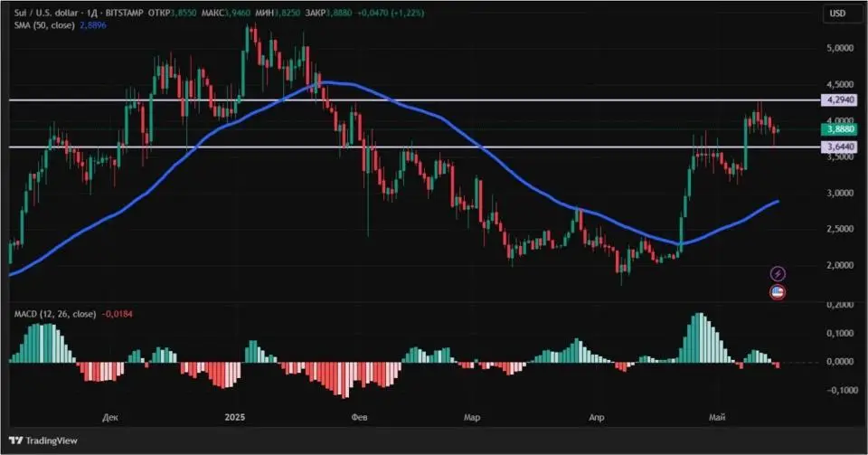The width and height of the screenshot is (868, 455).
Task: Click the US flag economic event icon
Action: [x=778, y=292]
